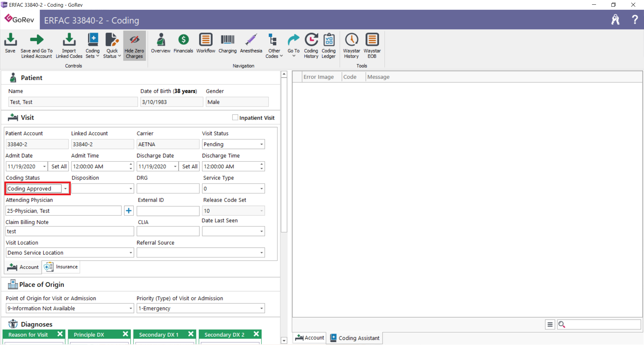Click the left panel scroll-down arrow

coord(284,341)
